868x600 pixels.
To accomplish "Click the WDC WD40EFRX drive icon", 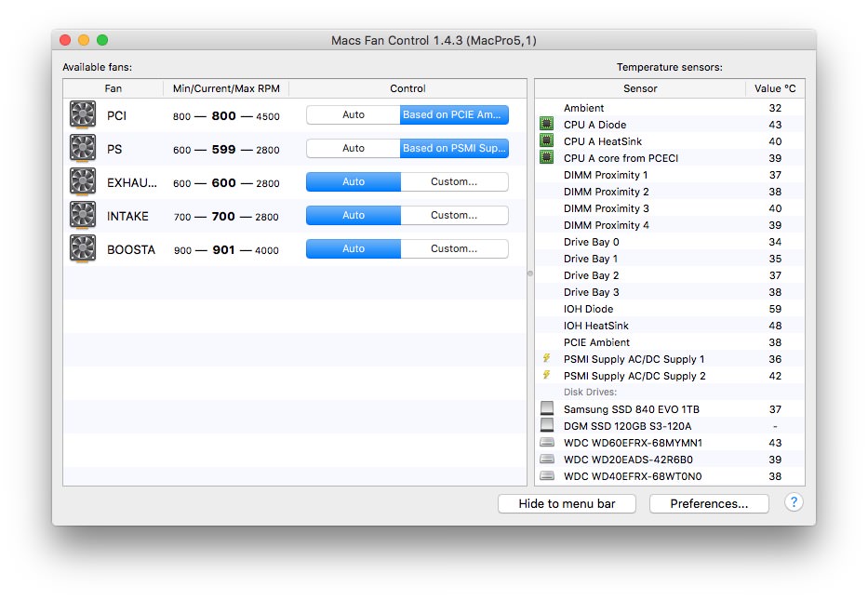I will pyautogui.click(x=547, y=475).
